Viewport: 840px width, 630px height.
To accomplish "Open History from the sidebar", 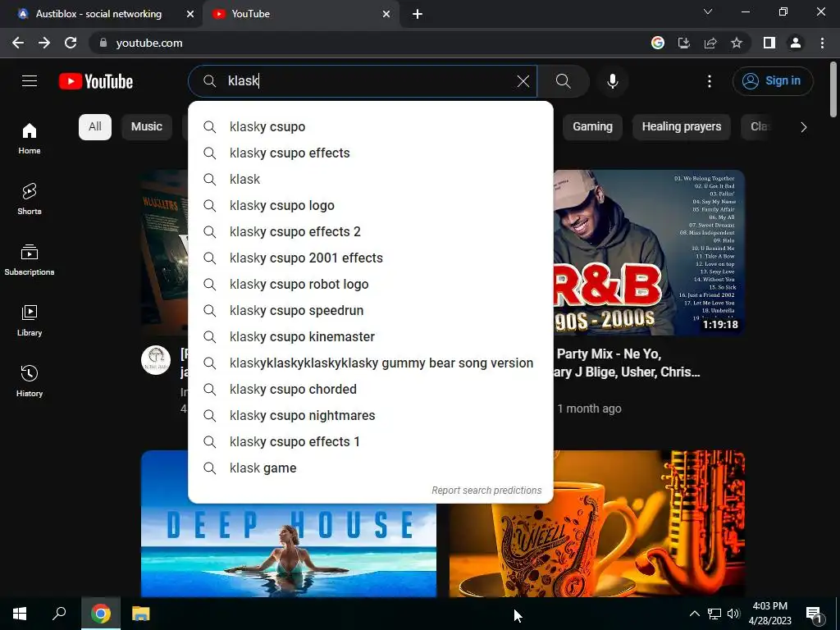I will [x=30, y=381].
